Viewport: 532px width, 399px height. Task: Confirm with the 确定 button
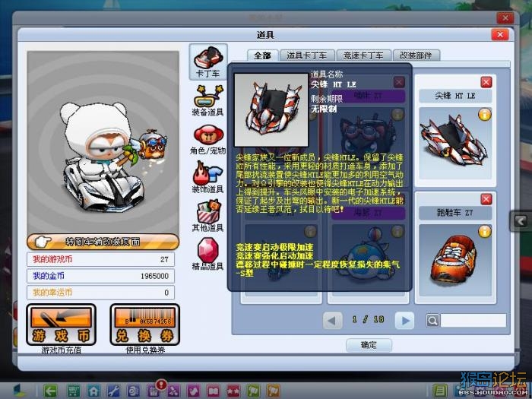click(x=369, y=345)
